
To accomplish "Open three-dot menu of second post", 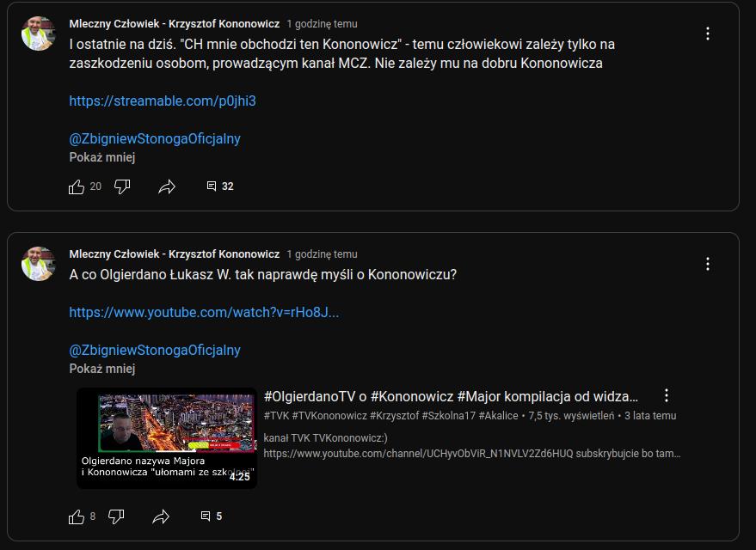I will [708, 264].
